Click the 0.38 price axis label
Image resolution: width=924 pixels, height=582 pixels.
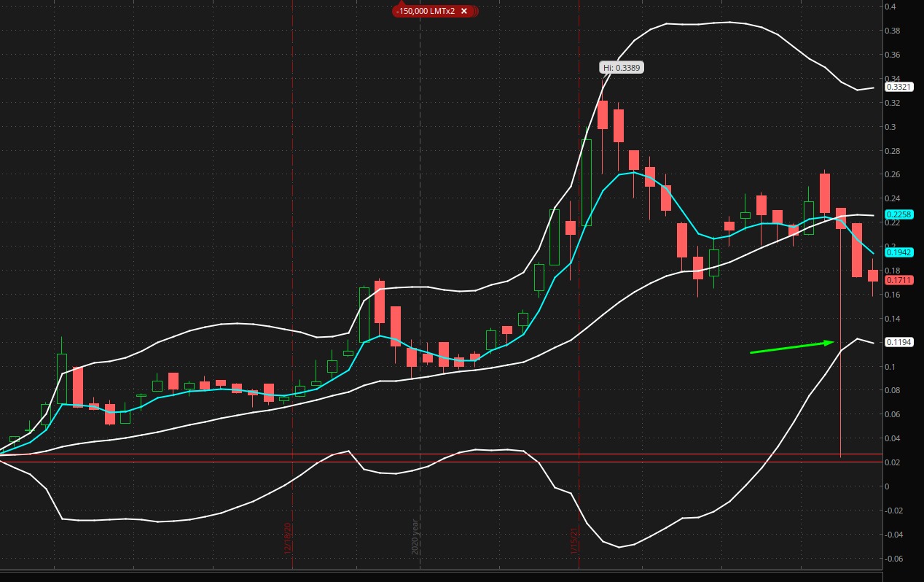[x=893, y=31]
